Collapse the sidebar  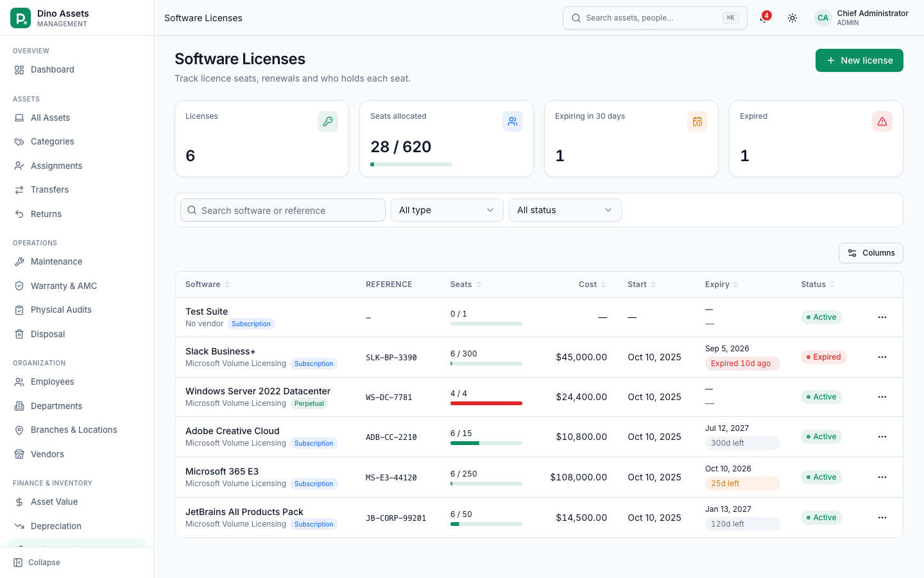(37, 563)
